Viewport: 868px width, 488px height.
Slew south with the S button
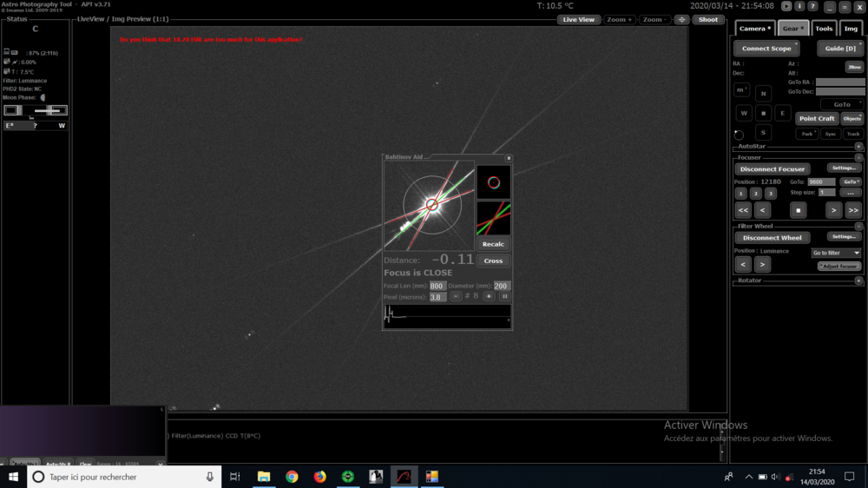pyautogui.click(x=763, y=132)
